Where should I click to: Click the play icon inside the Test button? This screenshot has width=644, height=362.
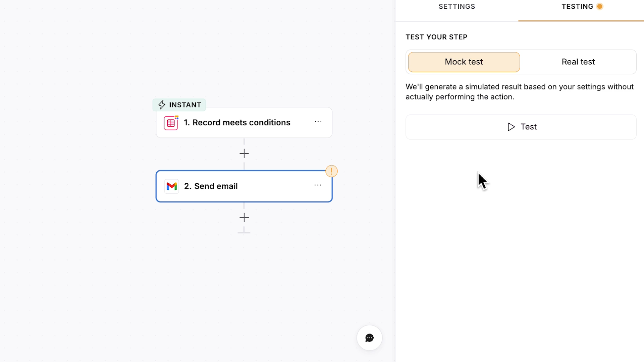click(x=511, y=127)
